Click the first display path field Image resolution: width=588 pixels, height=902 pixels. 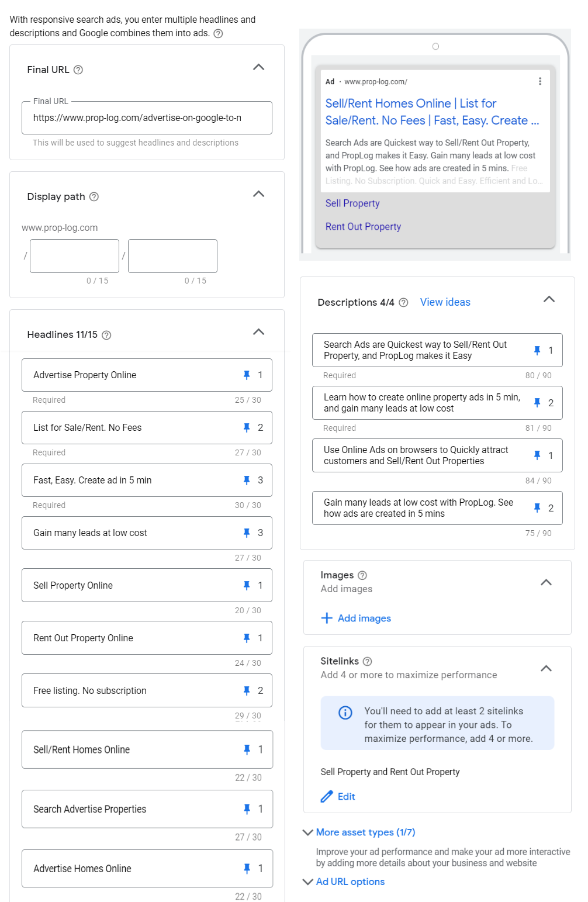tap(74, 255)
